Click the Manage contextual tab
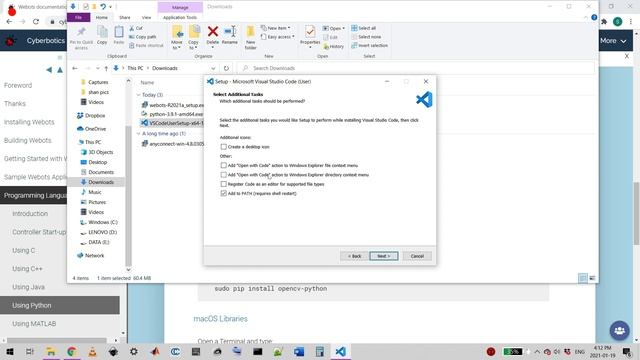The height and width of the screenshot is (360, 640). [180, 7]
